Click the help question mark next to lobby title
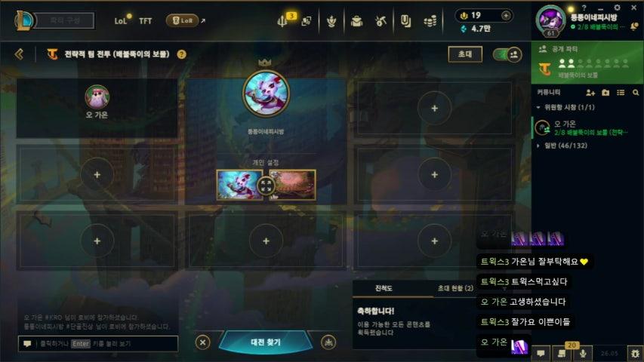 coord(181,54)
